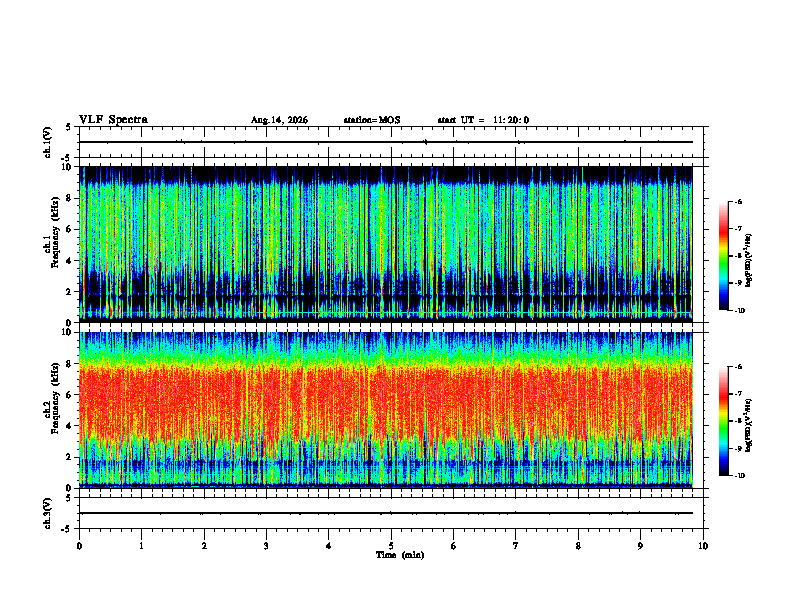
Task: Click the time axis tick label "0"
Action: pos(79,546)
